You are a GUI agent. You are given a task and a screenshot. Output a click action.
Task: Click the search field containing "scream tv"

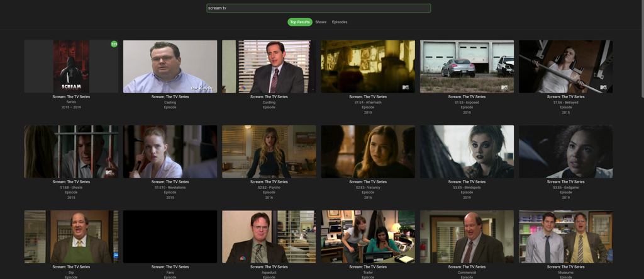[318, 8]
